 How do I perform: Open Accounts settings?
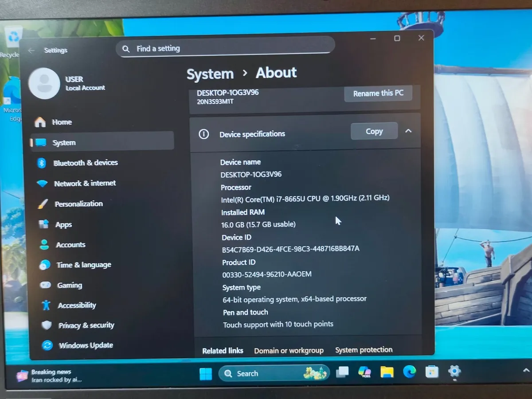pos(71,244)
